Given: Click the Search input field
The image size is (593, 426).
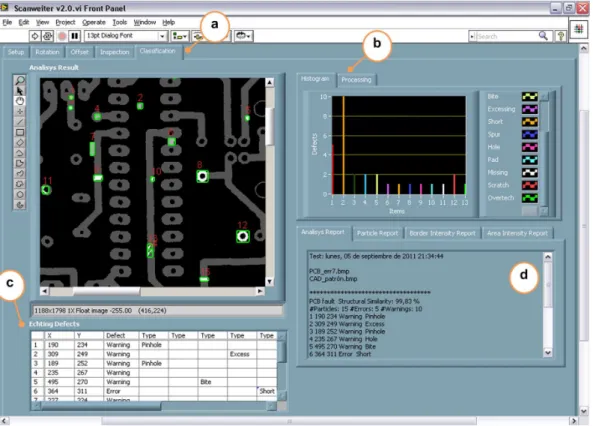Looking at the screenshot, I should pos(506,36).
